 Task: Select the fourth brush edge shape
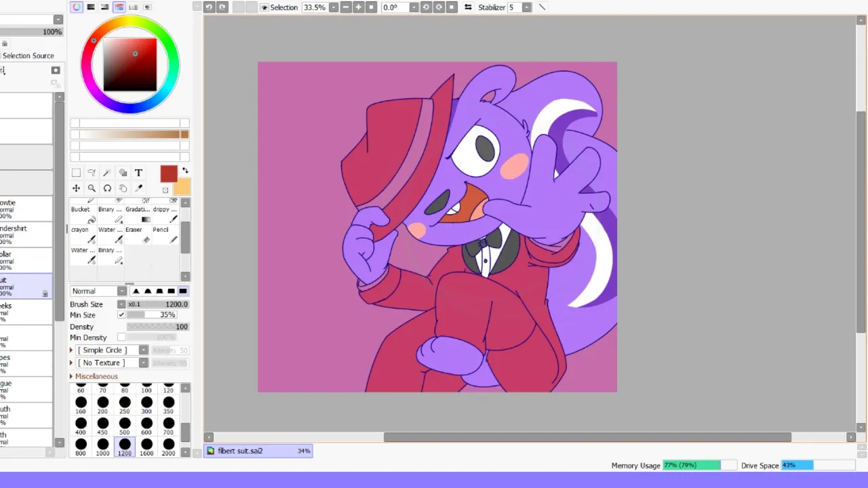click(171, 291)
